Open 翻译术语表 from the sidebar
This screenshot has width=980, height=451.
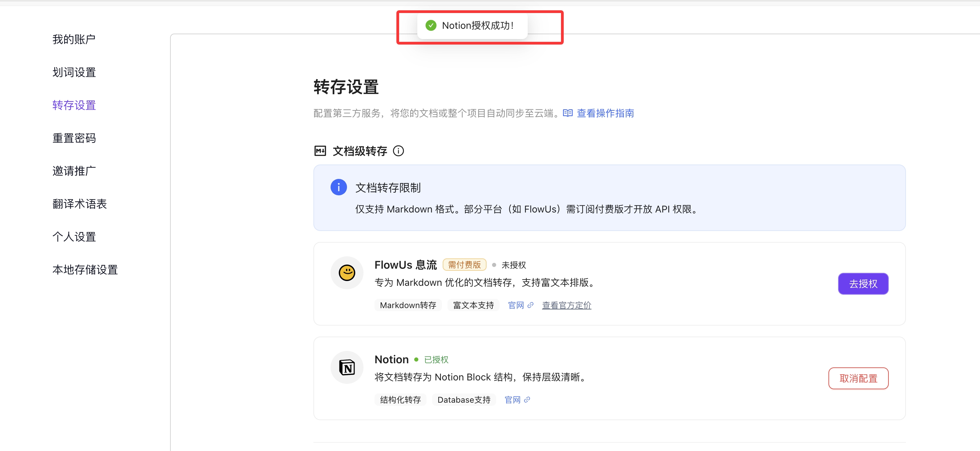[79, 204]
